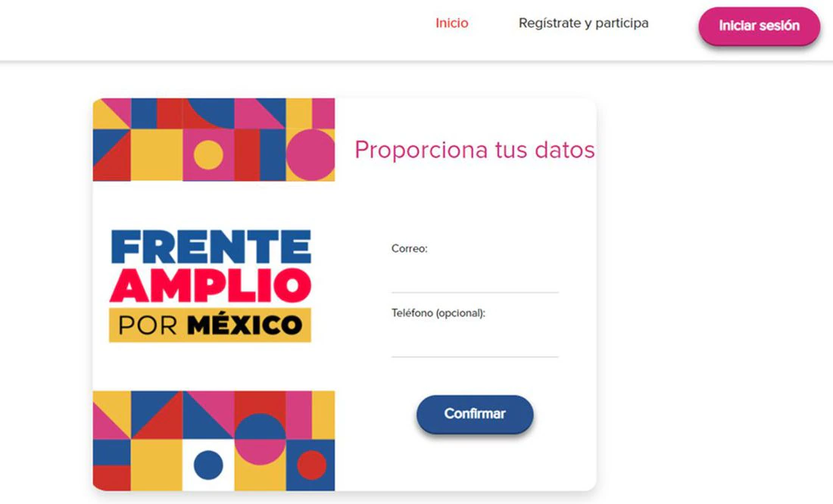Click the large yellow square in top banner

[x=157, y=155]
